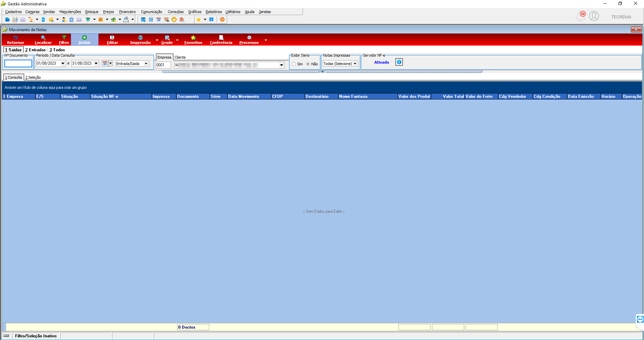Switch to the 3 Todos tab
Image resolution: width=644 pixels, height=340 pixels.
(57, 50)
